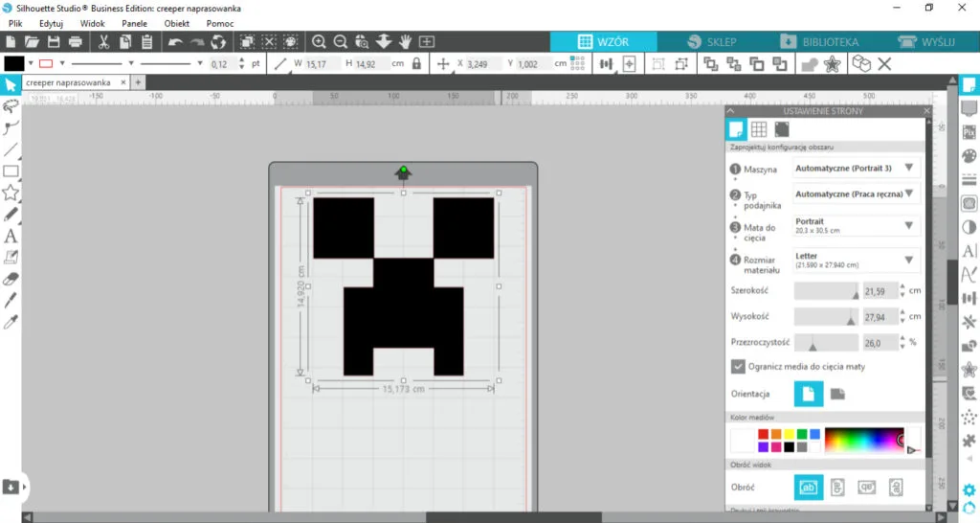Open the fill color dropdown arrow
Viewport: 980px width, 523px height.
point(31,63)
